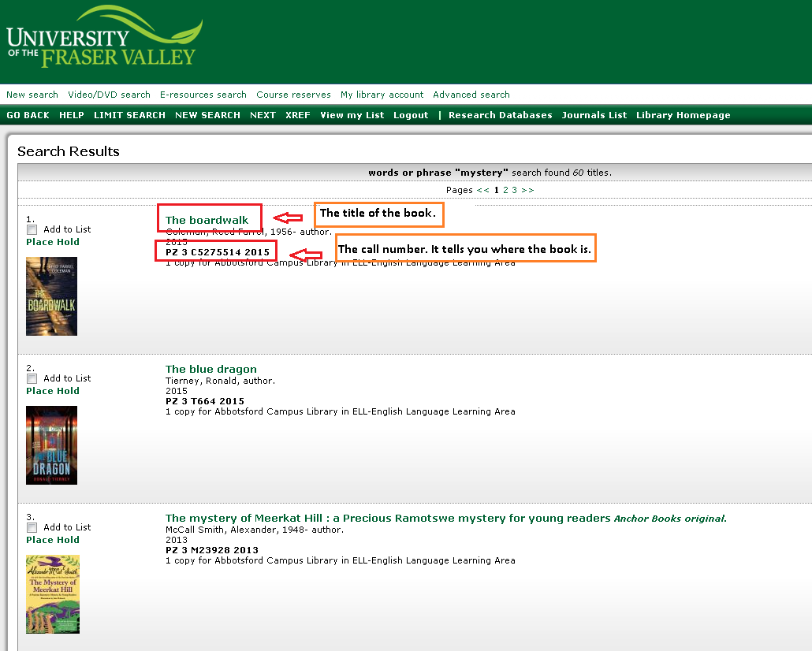
Task: Go to the Library Homepage
Action: click(683, 114)
